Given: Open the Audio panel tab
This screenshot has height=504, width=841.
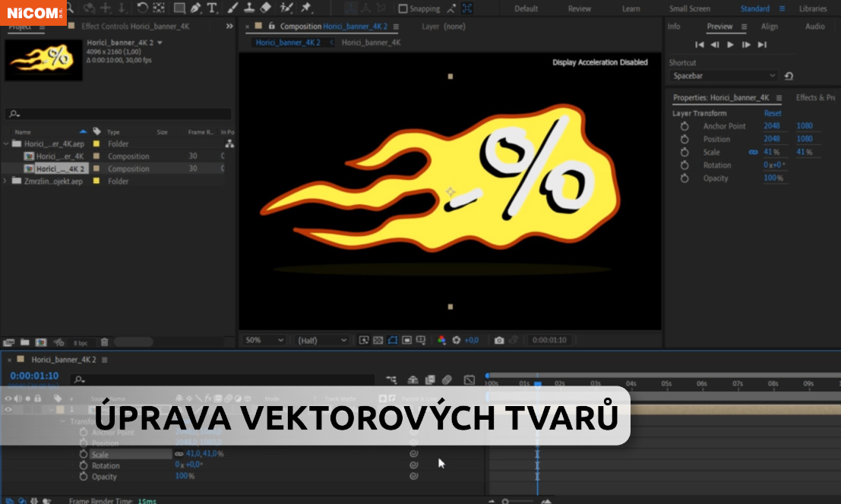Looking at the screenshot, I should click(814, 27).
